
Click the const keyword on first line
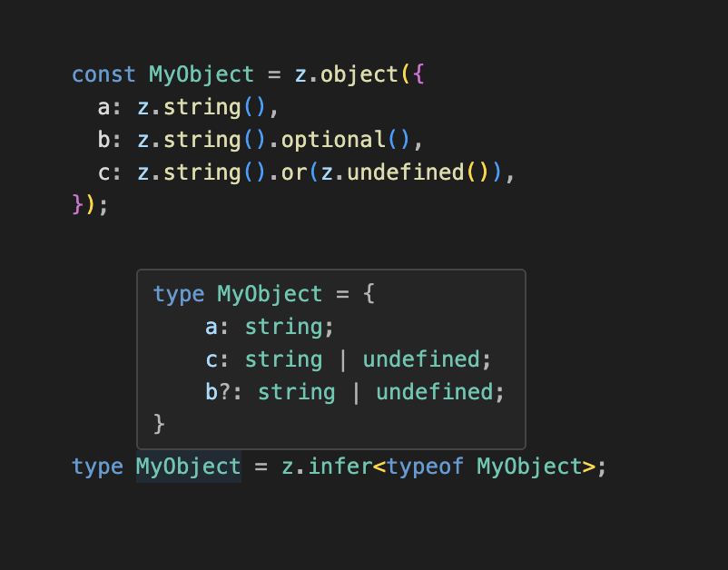coord(103,74)
